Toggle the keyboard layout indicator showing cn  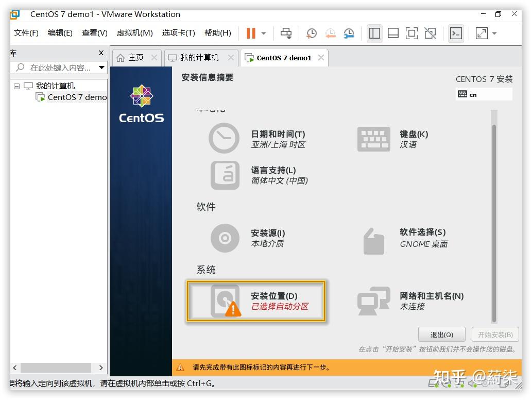(x=484, y=94)
